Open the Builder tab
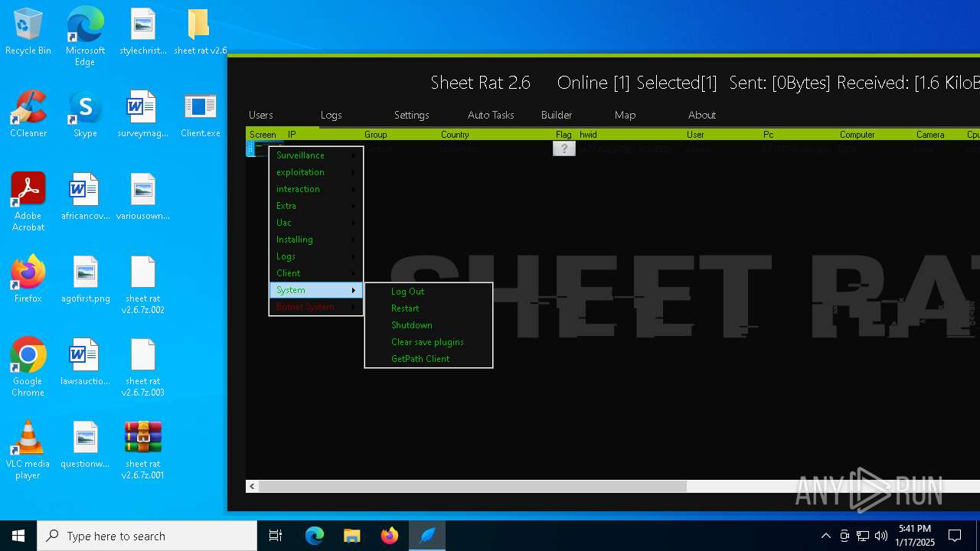 (x=557, y=115)
